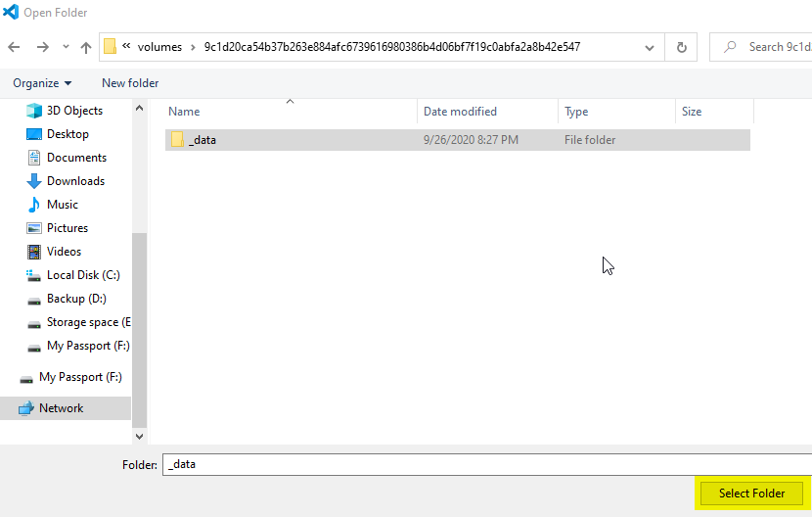The width and height of the screenshot is (812, 517).
Task: Open Backup (D:) drive
Action: 76,299
